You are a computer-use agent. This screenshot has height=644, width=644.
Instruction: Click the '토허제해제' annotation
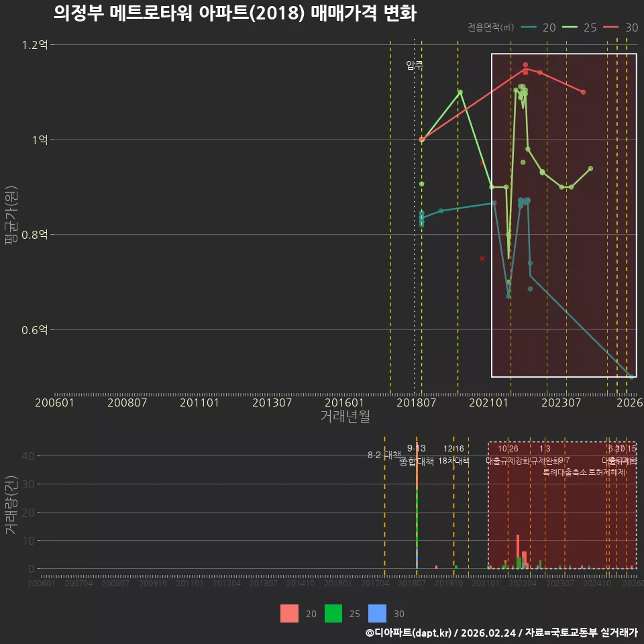(x=606, y=472)
